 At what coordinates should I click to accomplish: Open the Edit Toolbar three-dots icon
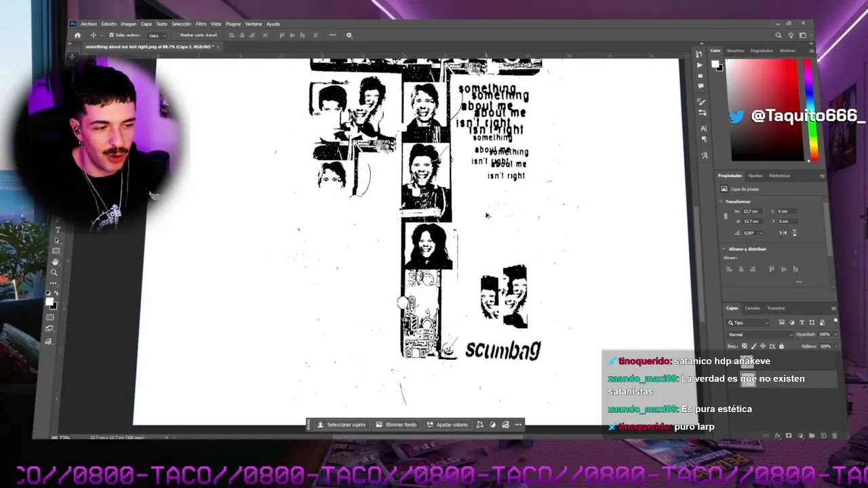click(54, 283)
